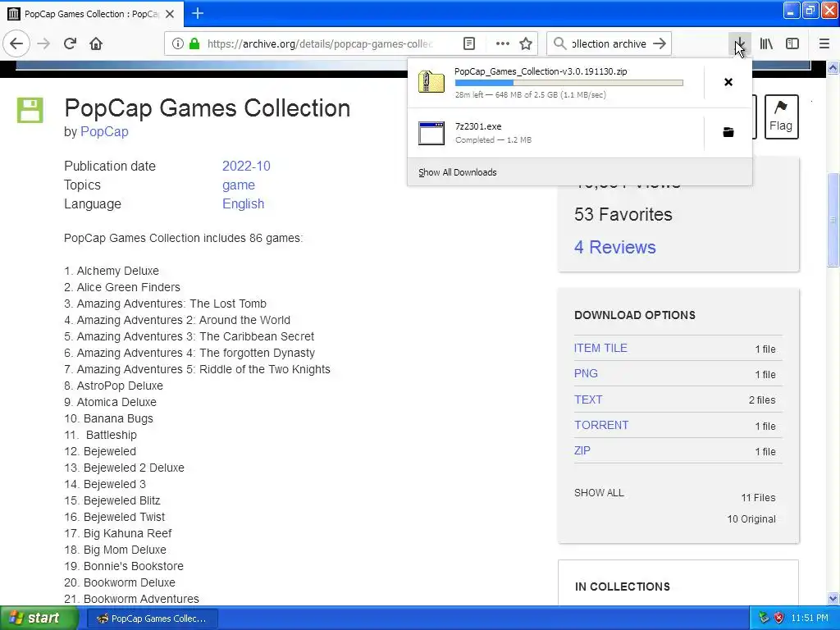Click 'Bookworm Deluxe' list entry
Screen dimensions: 840x630
(x=129, y=583)
